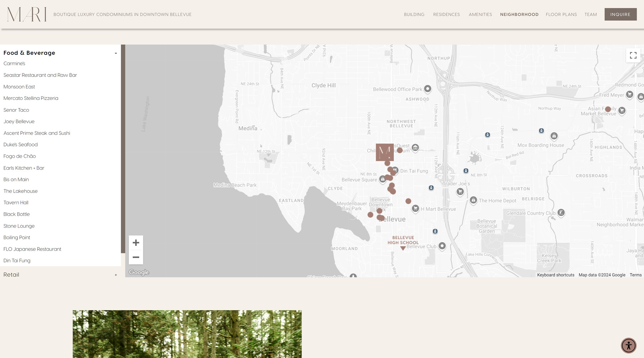Select the Glendale Country Club golf pin
The image size is (644, 358).
[561, 213]
